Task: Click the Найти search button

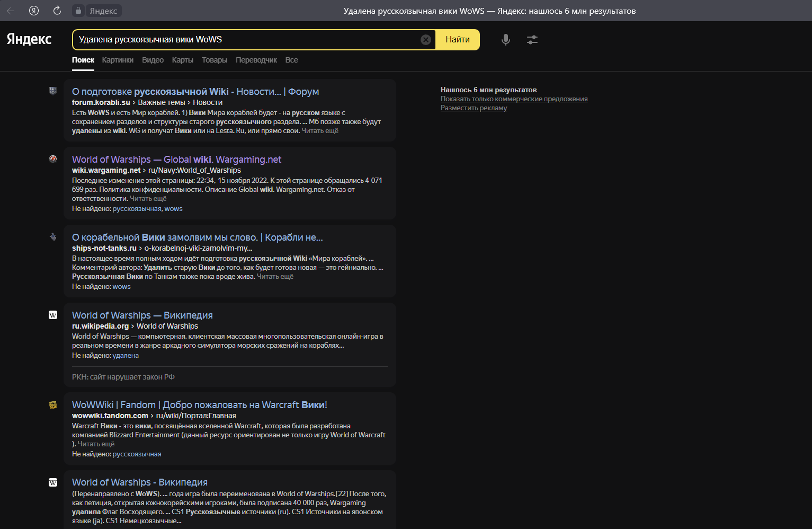Action: (458, 40)
